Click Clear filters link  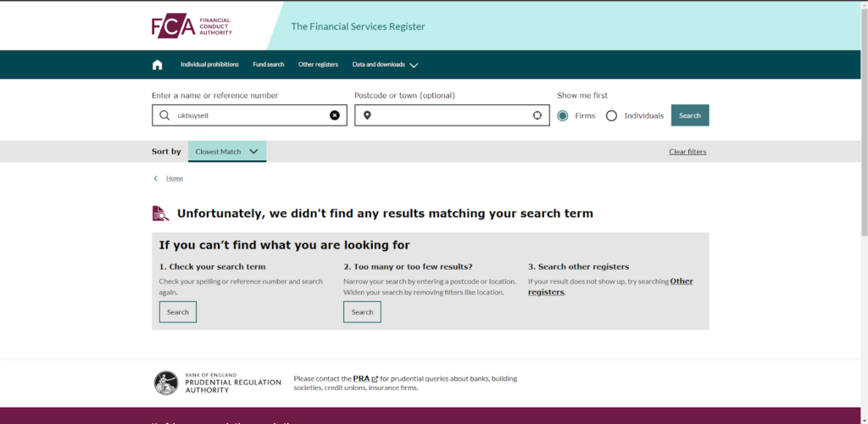point(687,152)
